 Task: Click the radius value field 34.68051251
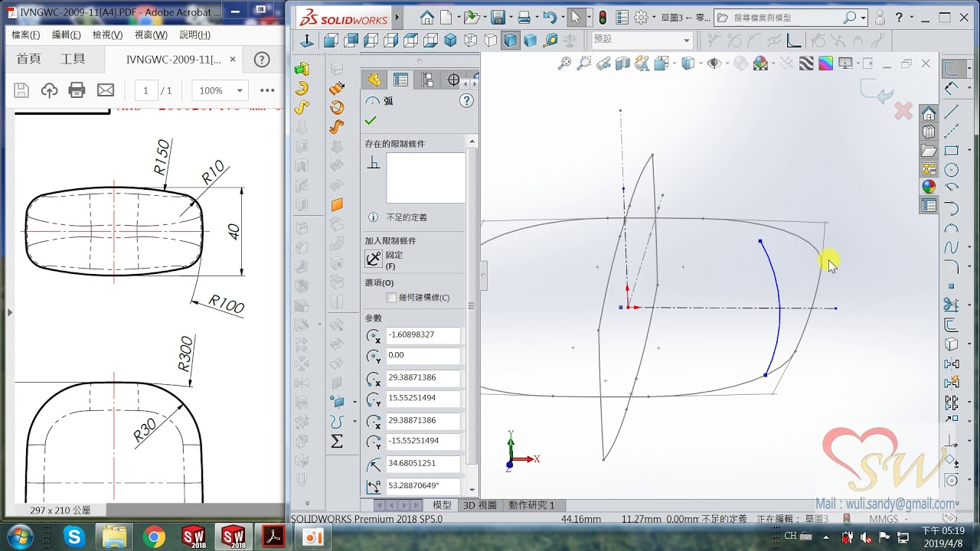click(x=423, y=464)
